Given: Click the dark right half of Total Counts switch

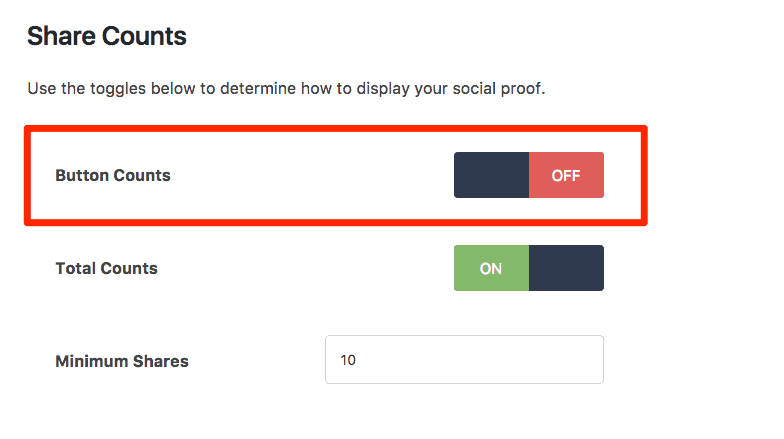Looking at the screenshot, I should click(566, 268).
